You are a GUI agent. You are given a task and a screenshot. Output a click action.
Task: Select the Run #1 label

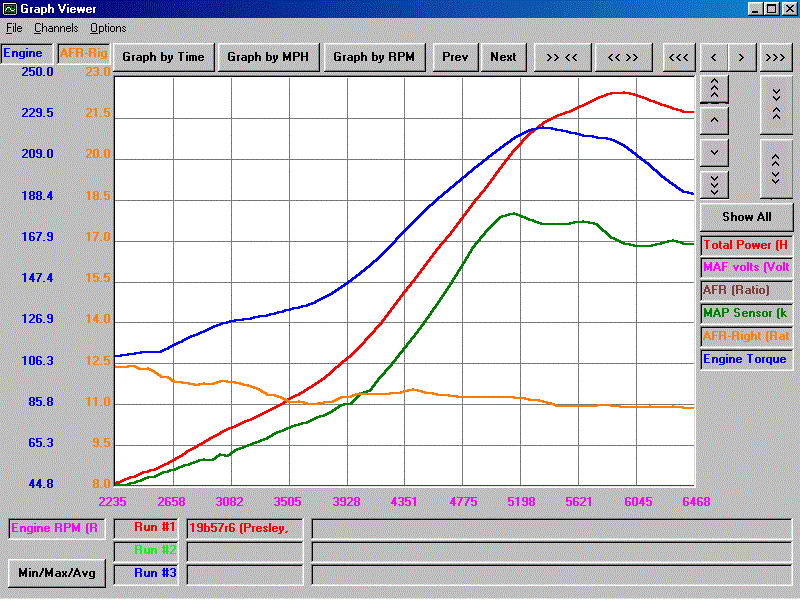(146, 528)
